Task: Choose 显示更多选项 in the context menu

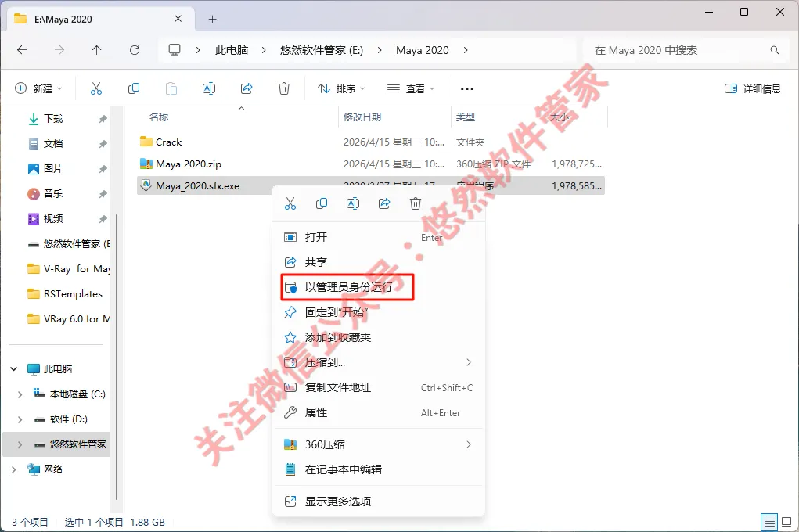Action: coord(379,501)
